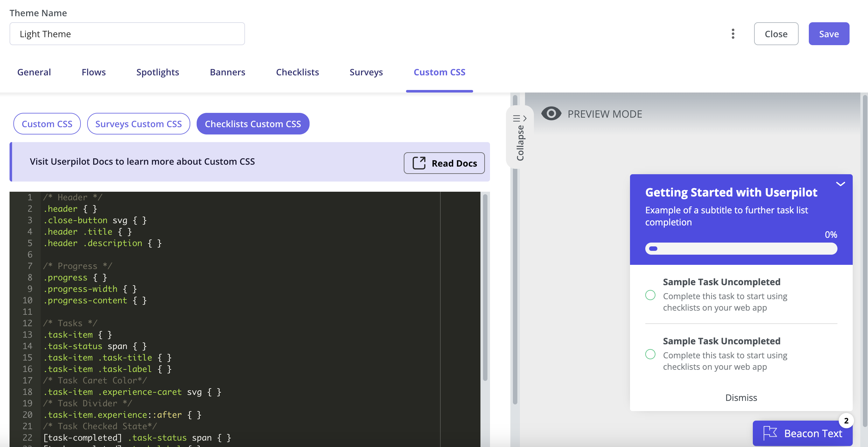Switch to the Flows tab

point(94,72)
